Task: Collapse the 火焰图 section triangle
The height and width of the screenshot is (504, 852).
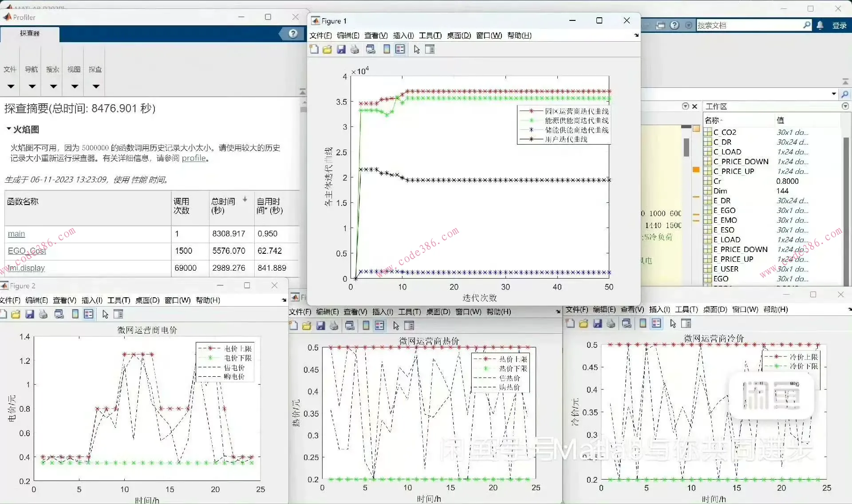Action: (8, 129)
